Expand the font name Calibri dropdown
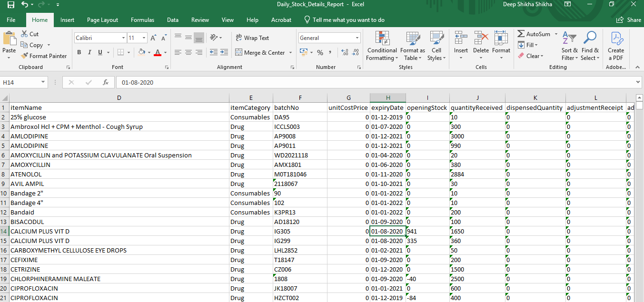Viewport: 644px width, 302px height. point(123,38)
